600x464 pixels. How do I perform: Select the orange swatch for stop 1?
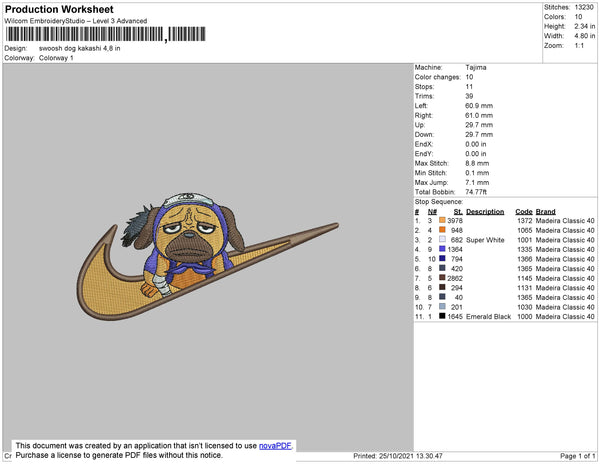pos(442,220)
